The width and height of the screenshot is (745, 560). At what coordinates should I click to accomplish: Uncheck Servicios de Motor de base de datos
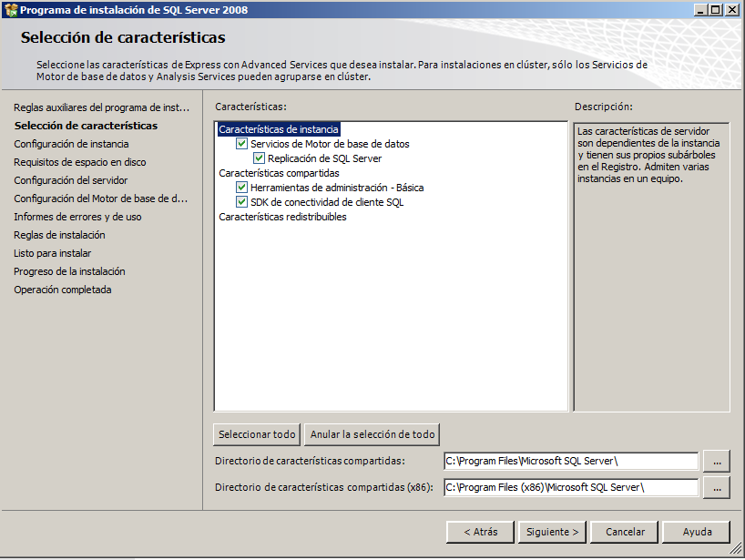pos(241,144)
